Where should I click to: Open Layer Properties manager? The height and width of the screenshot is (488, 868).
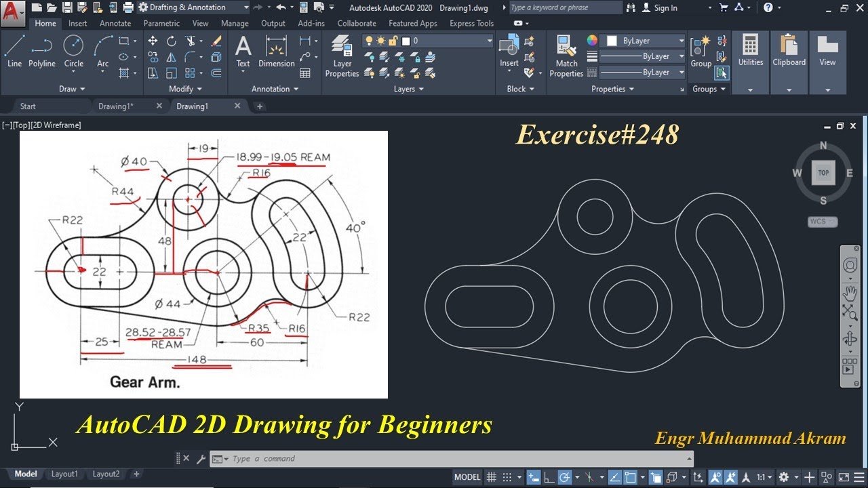[x=342, y=56]
